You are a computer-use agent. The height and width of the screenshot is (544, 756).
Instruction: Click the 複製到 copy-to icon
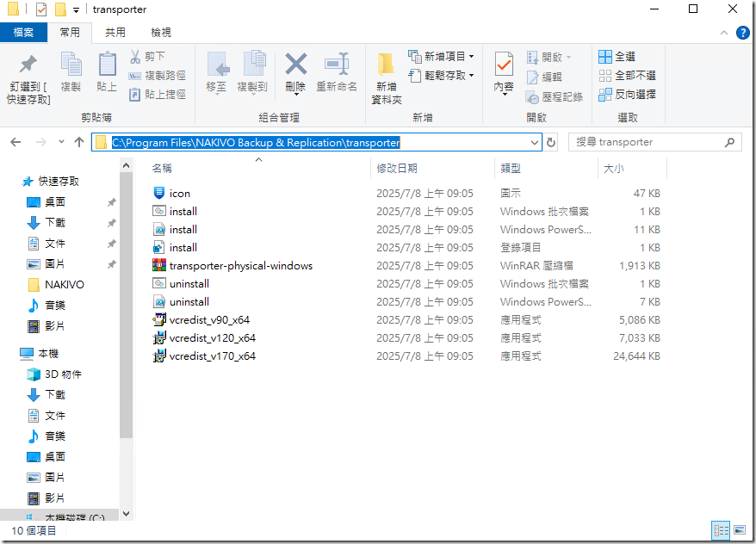253,65
